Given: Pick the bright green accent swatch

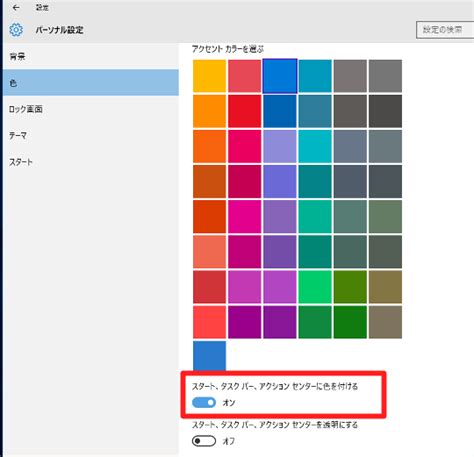Looking at the screenshot, I should point(315,287).
